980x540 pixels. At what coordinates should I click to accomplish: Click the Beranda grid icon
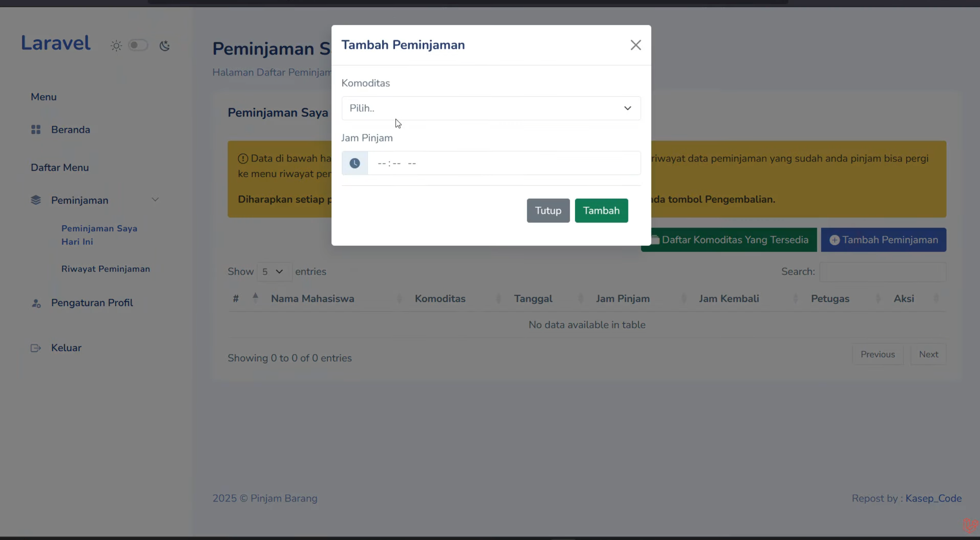coord(36,130)
